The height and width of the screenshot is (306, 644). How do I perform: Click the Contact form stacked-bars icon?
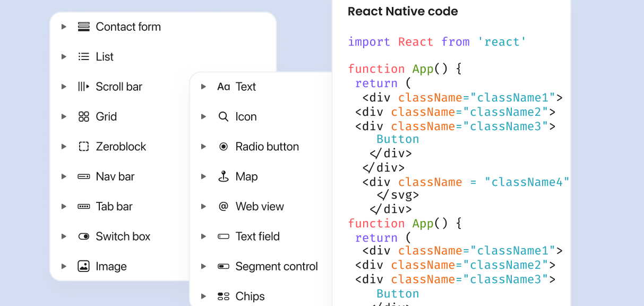(83, 27)
